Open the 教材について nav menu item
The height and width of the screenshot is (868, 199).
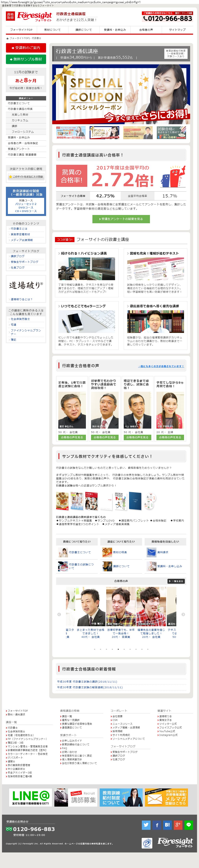pyautogui.click(x=52, y=30)
